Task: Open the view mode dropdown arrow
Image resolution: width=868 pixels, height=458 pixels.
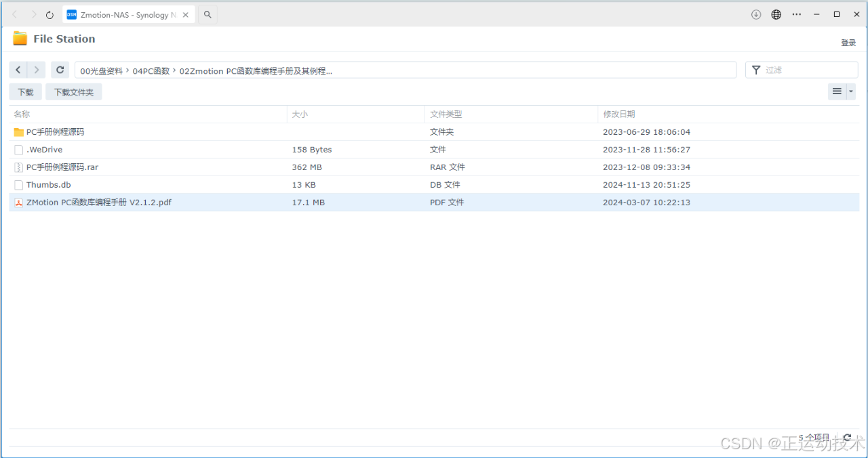Action: point(852,91)
